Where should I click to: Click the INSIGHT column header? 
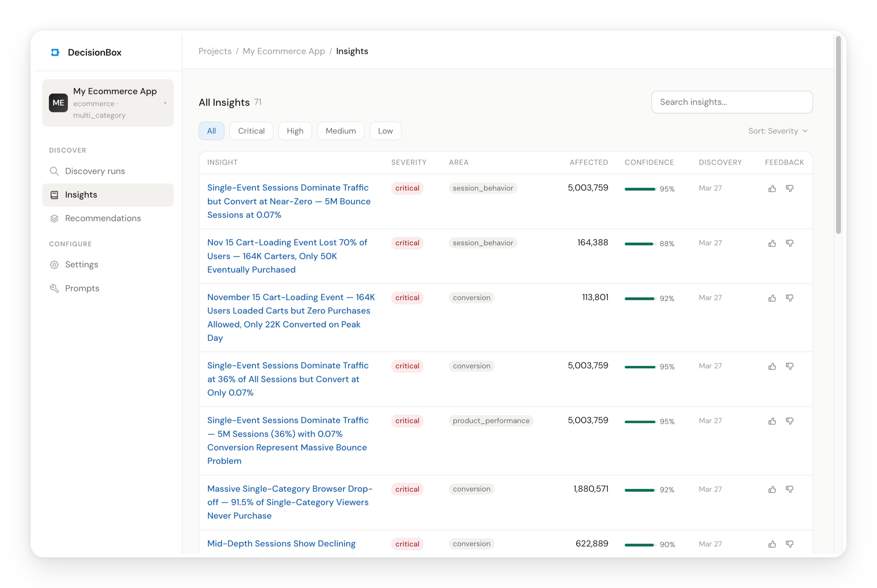click(222, 162)
